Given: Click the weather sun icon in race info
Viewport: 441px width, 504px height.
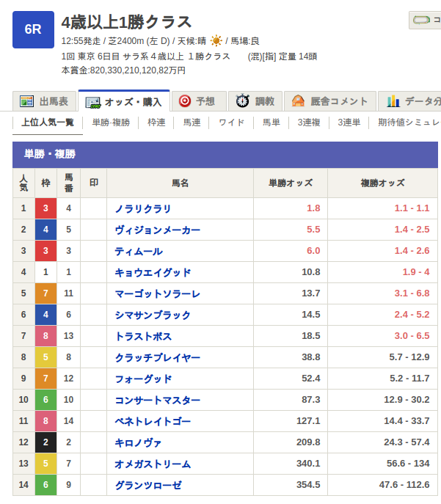Looking at the screenshot, I should tap(216, 41).
